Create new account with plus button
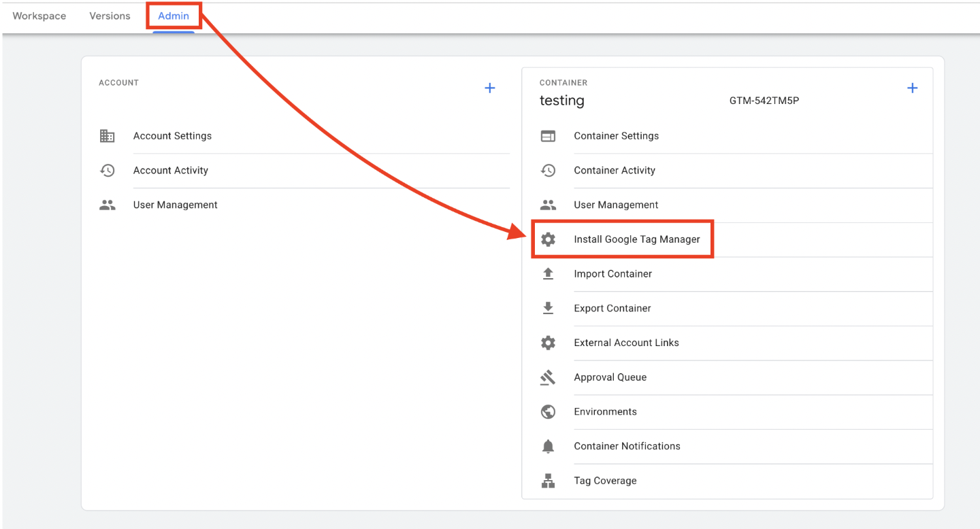Image resolution: width=980 pixels, height=529 pixels. point(489,88)
